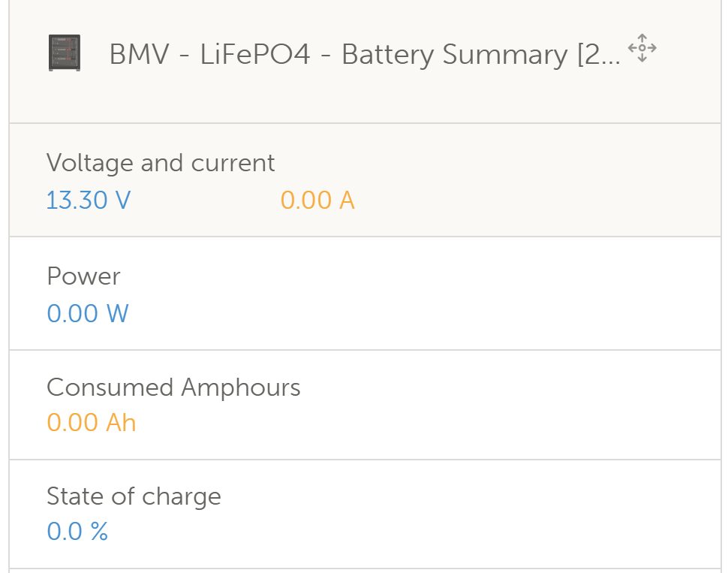Click empty space right of the 0.00 A reading
Screen dimensions: 728x573
[x=525, y=201]
